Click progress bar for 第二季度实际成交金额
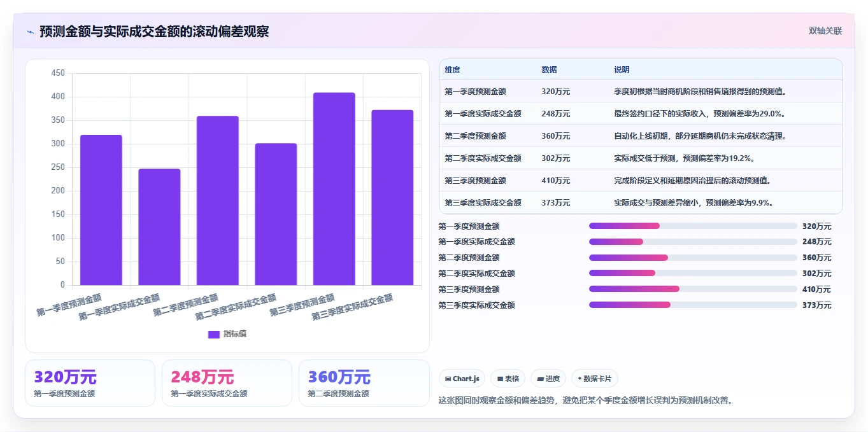This screenshot has height=432, width=868. 693,274
